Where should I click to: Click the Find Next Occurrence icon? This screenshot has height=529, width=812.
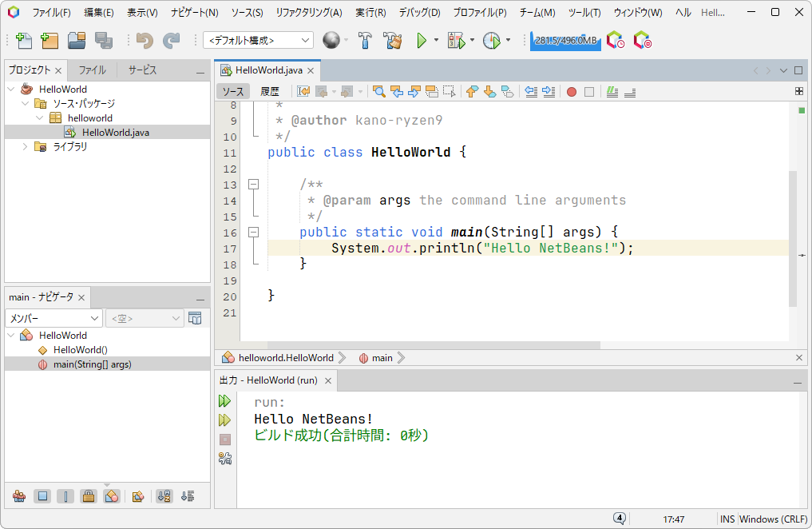coord(414,92)
